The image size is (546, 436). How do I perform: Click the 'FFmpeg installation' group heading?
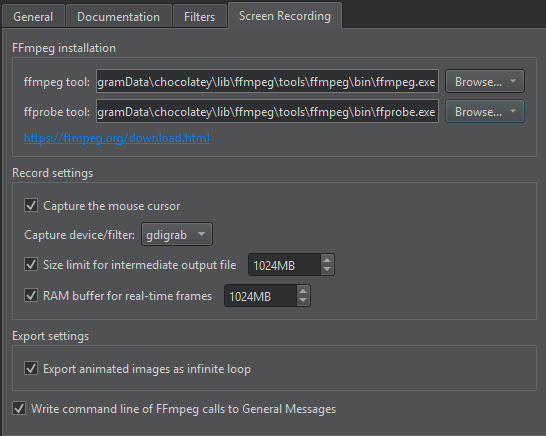coord(64,48)
